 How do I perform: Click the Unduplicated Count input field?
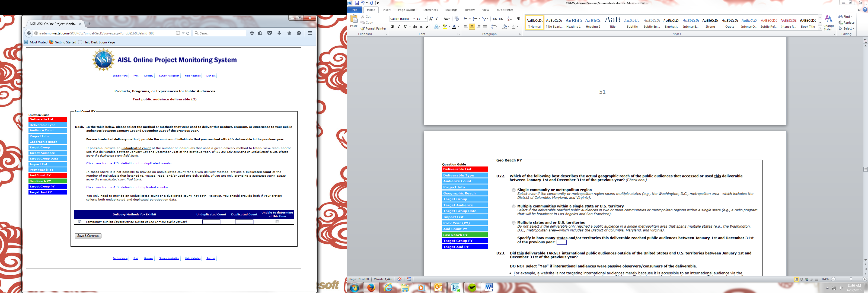pyautogui.click(x=211, y=222)
